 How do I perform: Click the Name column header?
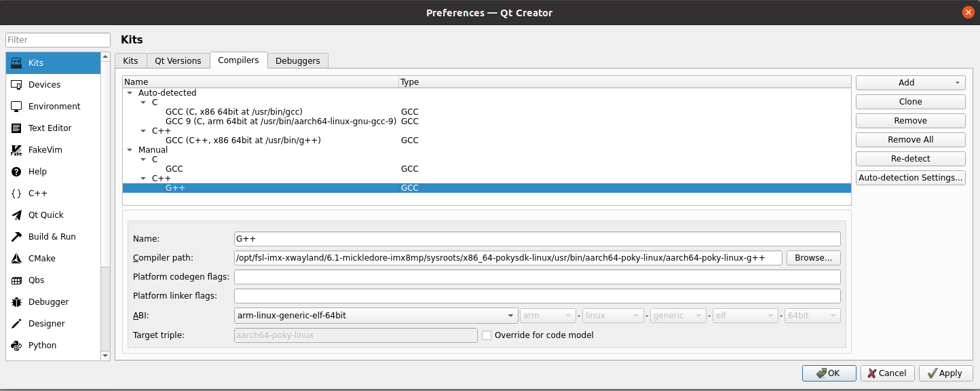(x=261, y=81)
